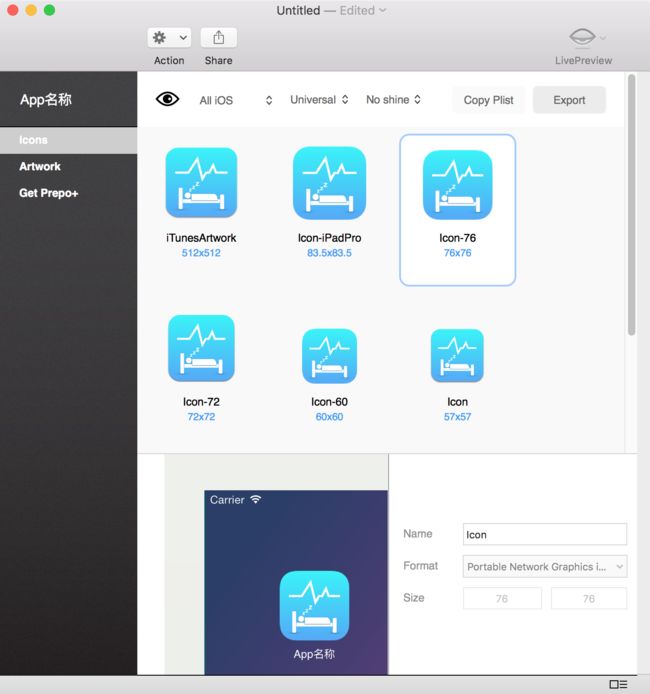The image size is (650, 694).
Task: Click the Carrier text in preview
Action: coord(227,500)
